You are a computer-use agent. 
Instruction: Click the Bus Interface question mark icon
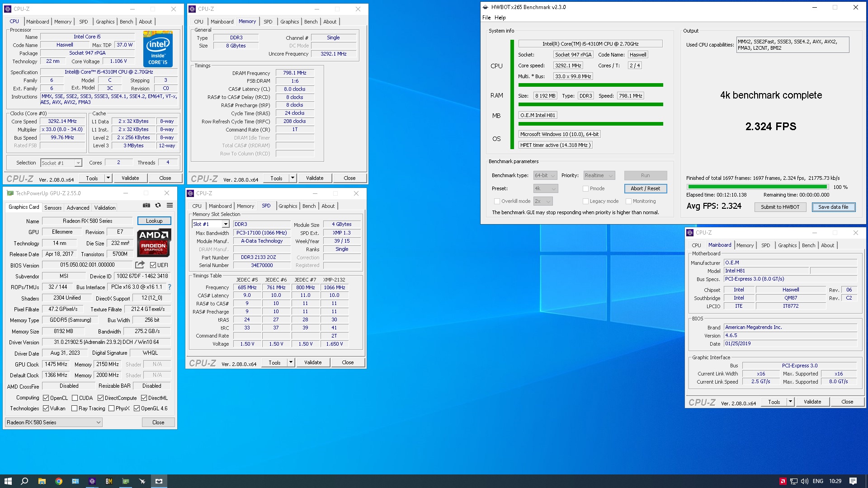click(170, 287)
